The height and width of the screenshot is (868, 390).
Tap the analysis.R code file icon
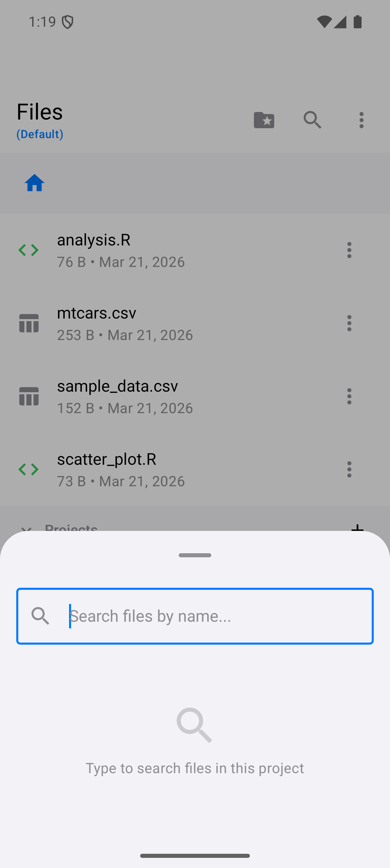click(29, 250)
